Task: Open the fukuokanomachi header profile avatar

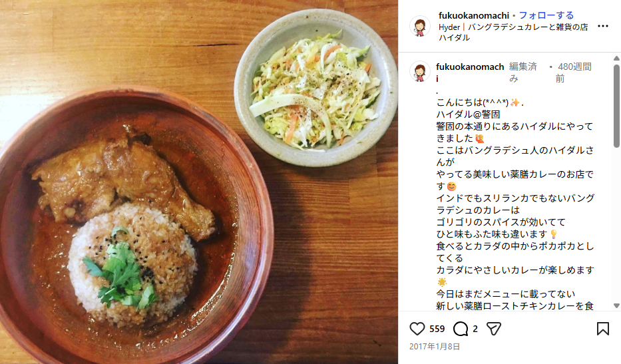Action: click(420, 26)
